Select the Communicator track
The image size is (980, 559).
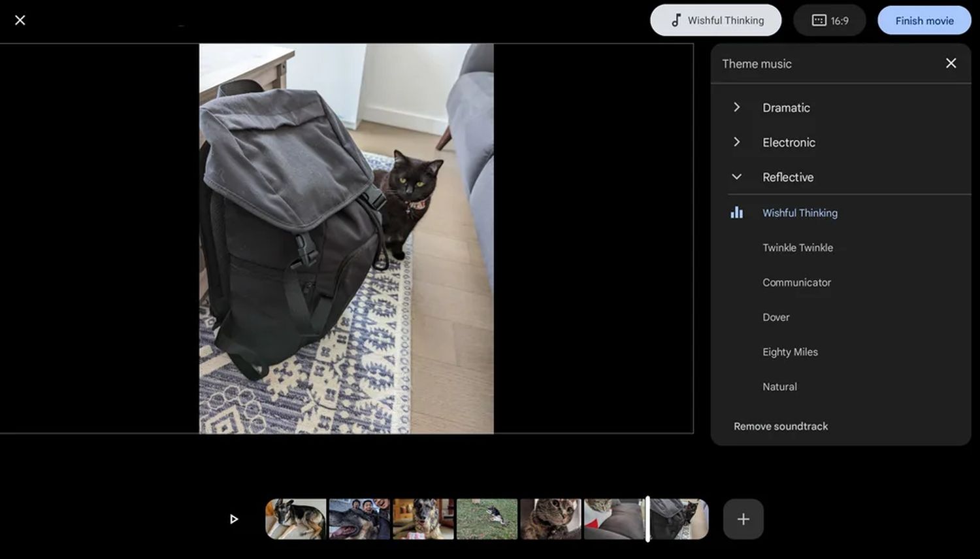coord(796,282)
